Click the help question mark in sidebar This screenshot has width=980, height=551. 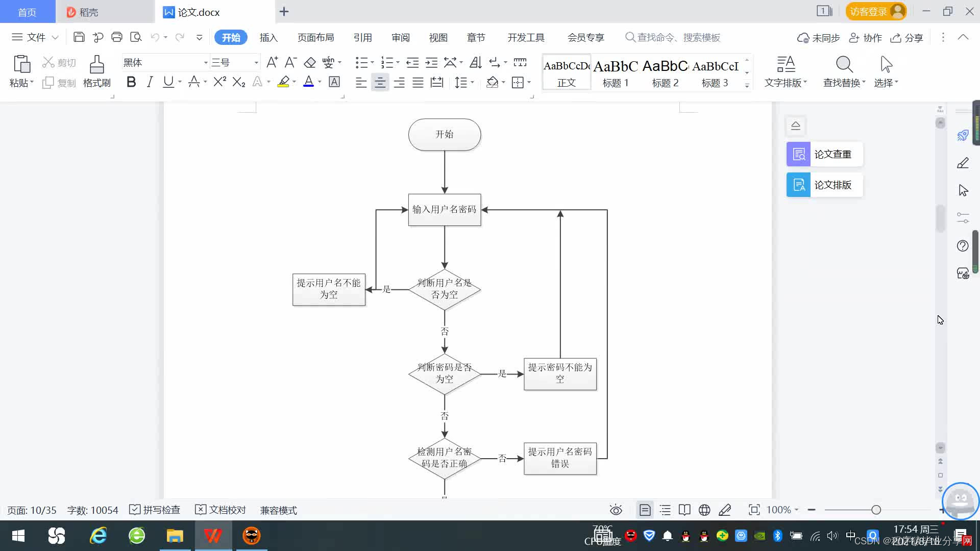[963, 246]
